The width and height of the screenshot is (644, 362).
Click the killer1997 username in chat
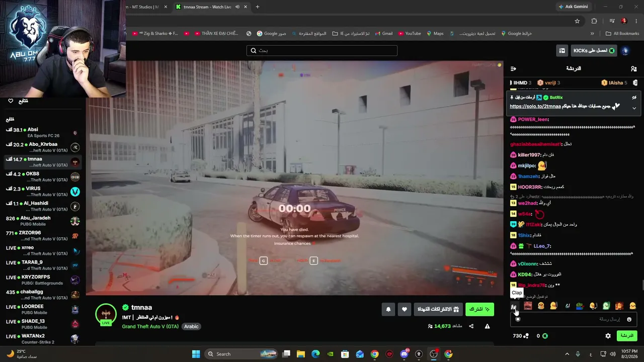click(x=529, y=155)
